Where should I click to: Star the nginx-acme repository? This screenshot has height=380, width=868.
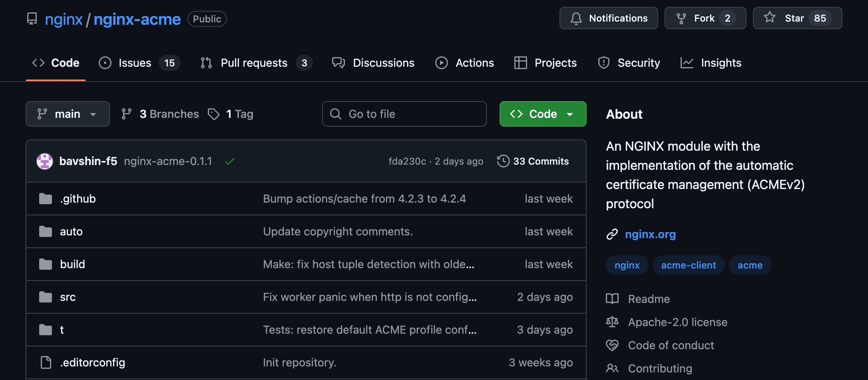point(797,18)
